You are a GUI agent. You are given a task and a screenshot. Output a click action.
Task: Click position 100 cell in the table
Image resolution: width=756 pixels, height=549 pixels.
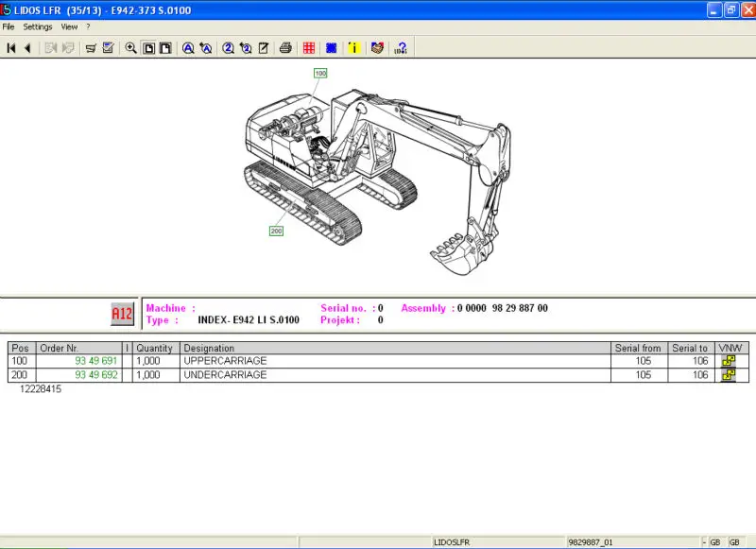pyautogui.click(x=22, y=361)
